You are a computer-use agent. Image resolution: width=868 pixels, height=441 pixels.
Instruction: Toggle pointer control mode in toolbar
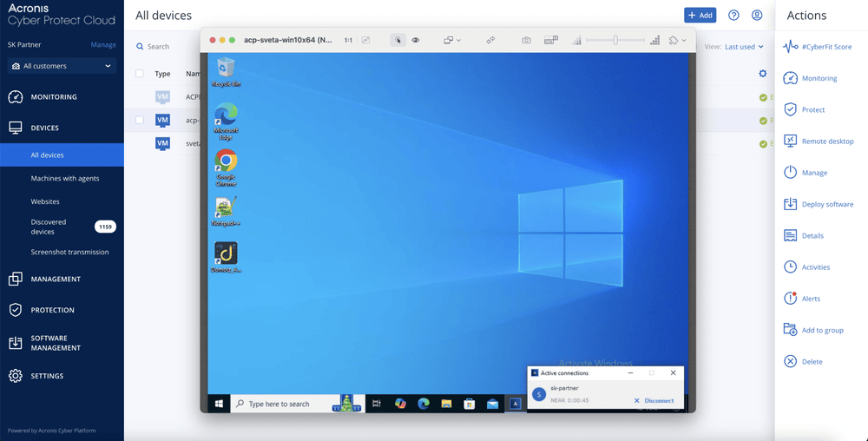click(x=398, y=41)
